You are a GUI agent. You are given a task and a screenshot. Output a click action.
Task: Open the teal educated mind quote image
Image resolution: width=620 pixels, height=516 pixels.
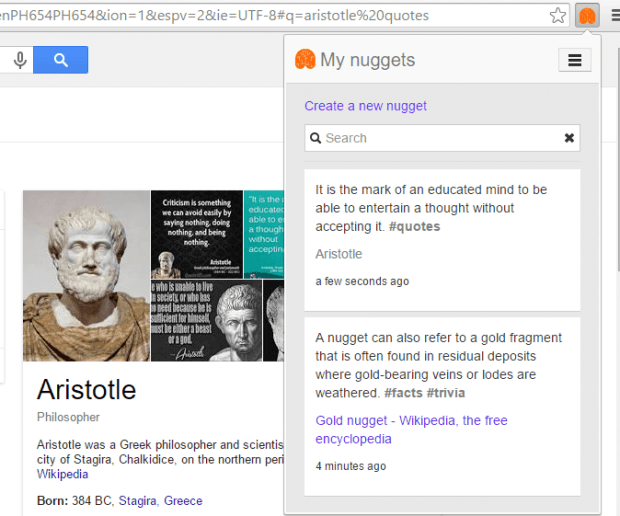(x=264, y=234)
